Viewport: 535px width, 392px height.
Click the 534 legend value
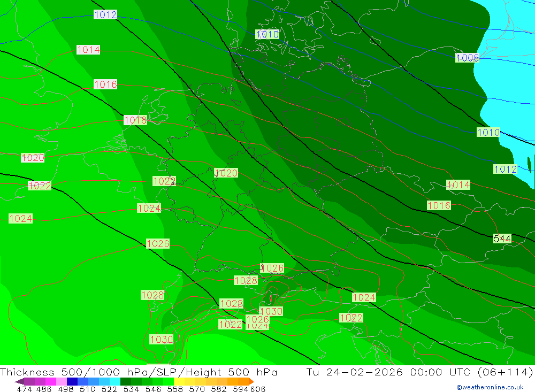pyautogui.click(x=131, y=389)
